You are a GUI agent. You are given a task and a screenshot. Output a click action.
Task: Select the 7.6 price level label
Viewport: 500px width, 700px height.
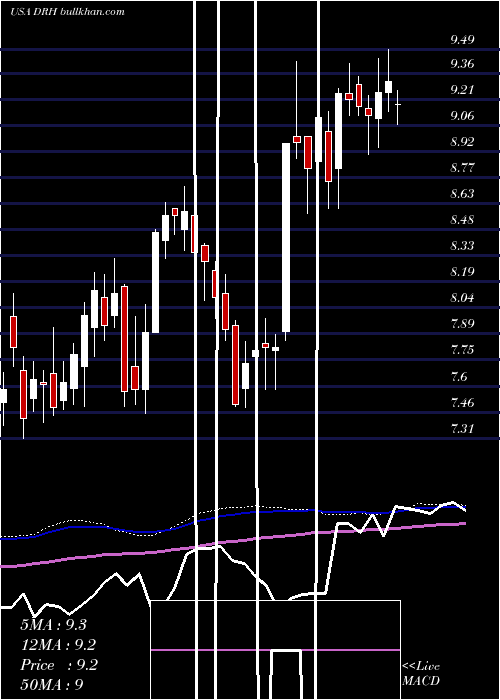(x=459, y=377)
